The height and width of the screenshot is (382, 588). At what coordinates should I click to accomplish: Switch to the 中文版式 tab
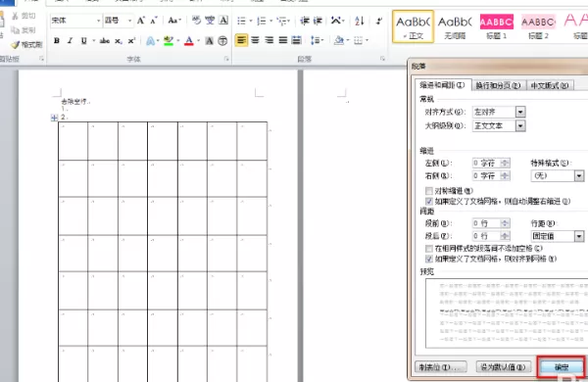tap(550, 85)
